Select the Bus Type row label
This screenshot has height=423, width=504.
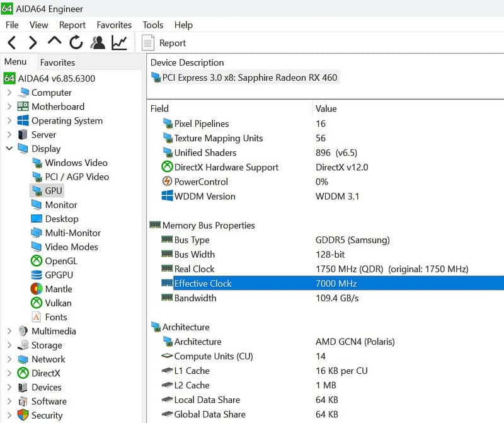[192, 240]
